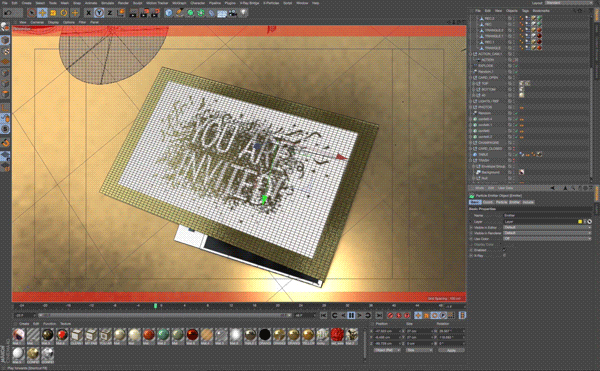
Task: Select the Rotate tool icon
Action: point(64,13)
